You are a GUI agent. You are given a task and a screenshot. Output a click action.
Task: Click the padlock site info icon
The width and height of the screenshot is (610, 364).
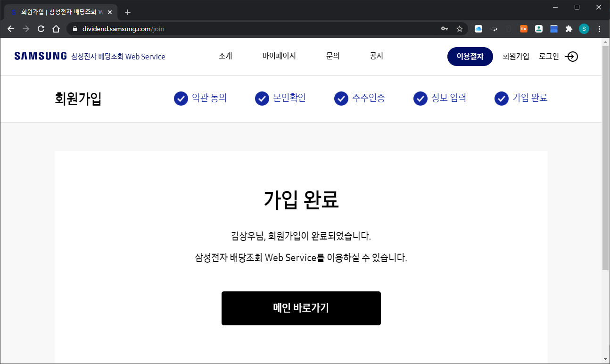tap(74, 29)
